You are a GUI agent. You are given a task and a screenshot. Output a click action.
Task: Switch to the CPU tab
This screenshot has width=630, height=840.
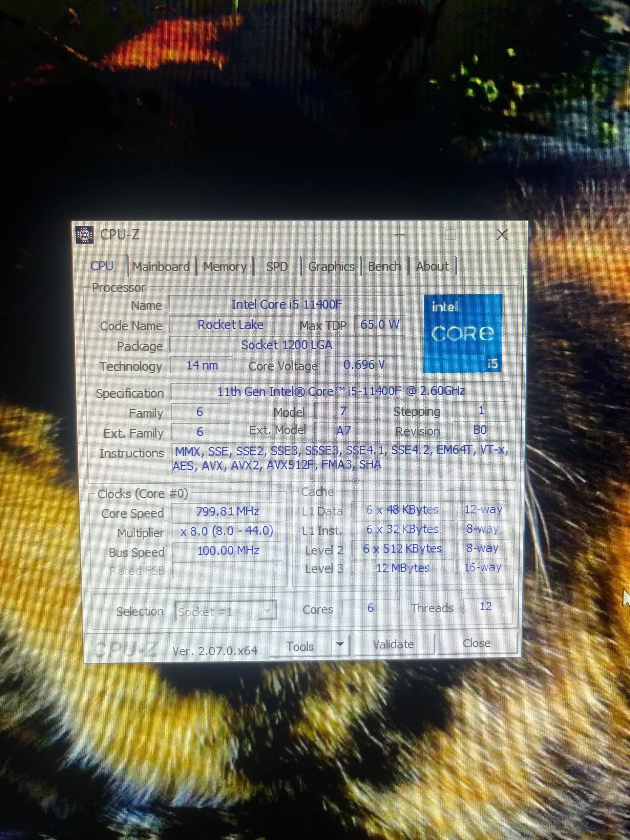pos(102,266)
